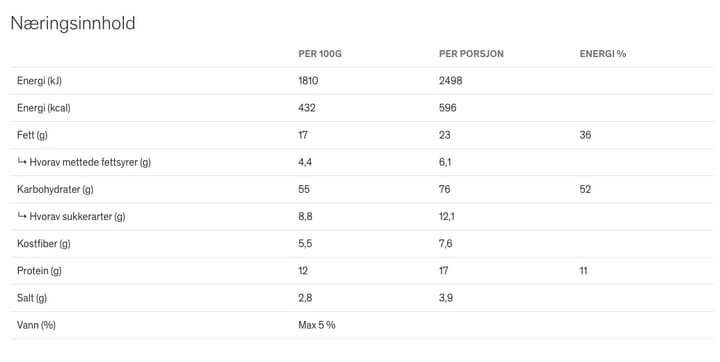Click the Vann (%) row label

click(36, 325)
